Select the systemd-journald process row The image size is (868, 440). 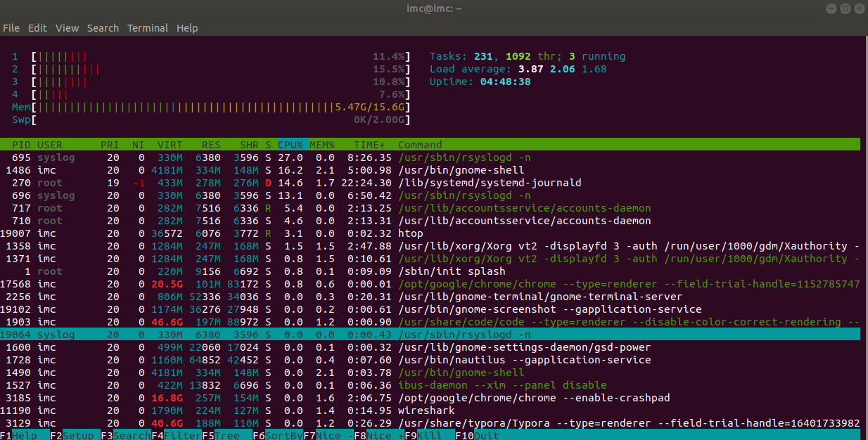pyautogui.click(x=430, y=183)
